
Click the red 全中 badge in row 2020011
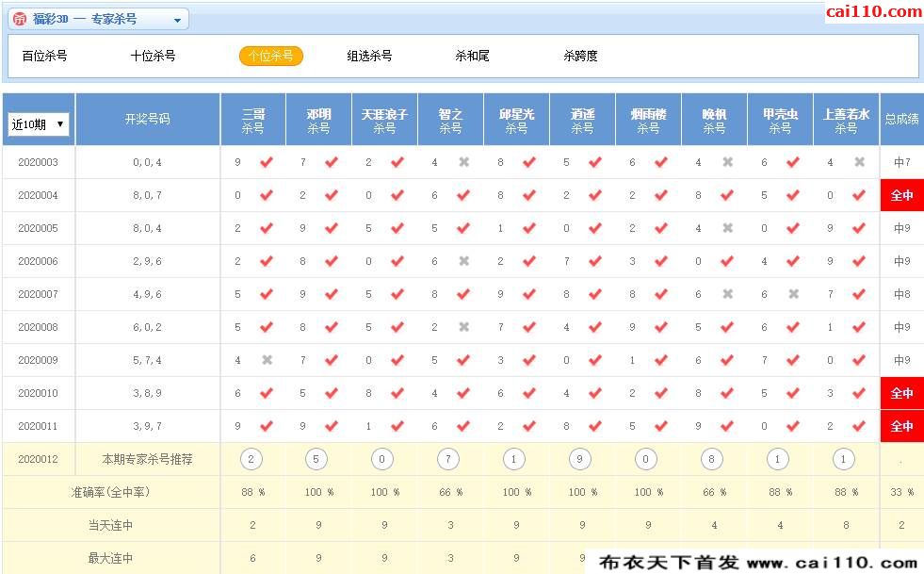902,427
